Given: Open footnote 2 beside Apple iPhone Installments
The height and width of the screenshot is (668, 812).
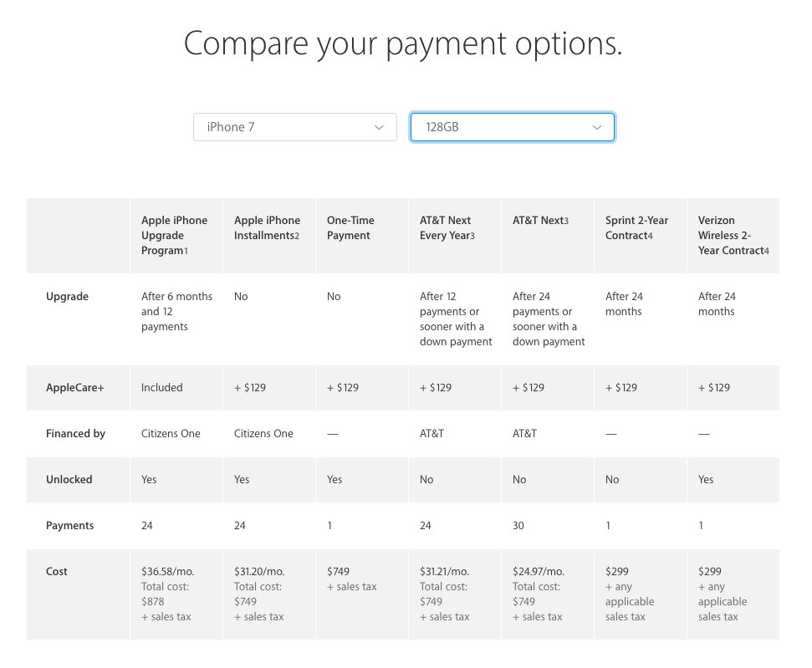Looking at the screenshot, I should click(297, 236).
